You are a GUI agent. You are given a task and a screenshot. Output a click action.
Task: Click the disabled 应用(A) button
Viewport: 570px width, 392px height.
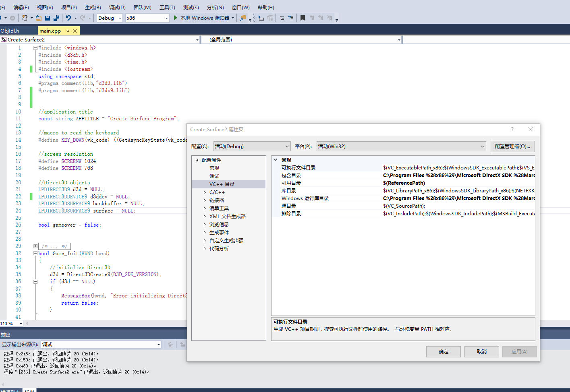520,352
